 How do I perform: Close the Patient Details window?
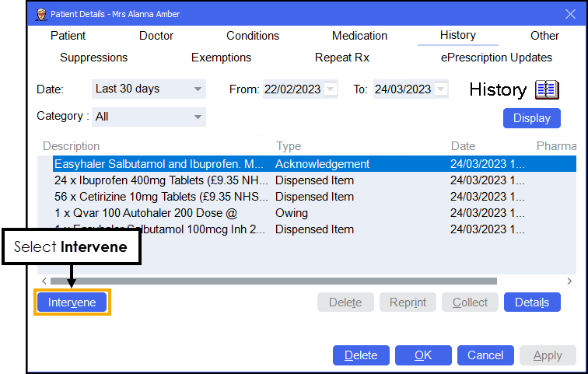(x=569, y=14)
